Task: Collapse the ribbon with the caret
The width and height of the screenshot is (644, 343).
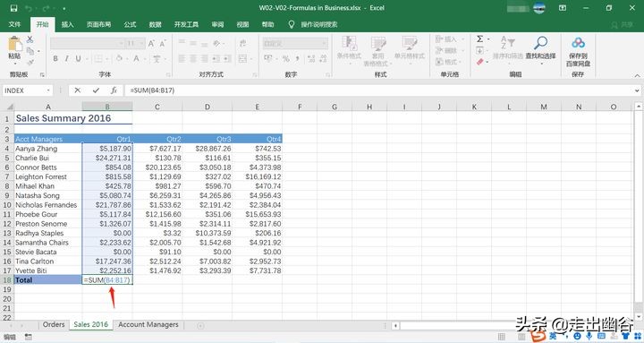Action: tap(637, 75)
